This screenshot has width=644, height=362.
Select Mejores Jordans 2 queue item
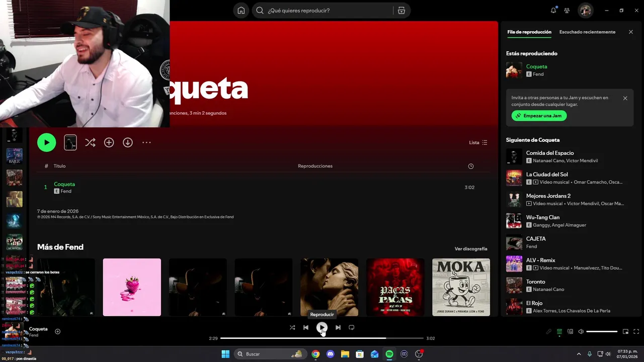570,200
